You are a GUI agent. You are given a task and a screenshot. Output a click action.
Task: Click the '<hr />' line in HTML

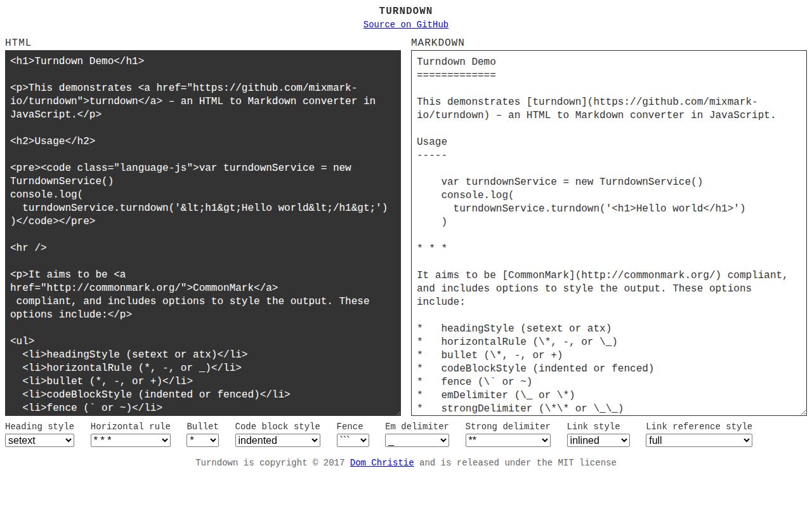coord(29,248)
